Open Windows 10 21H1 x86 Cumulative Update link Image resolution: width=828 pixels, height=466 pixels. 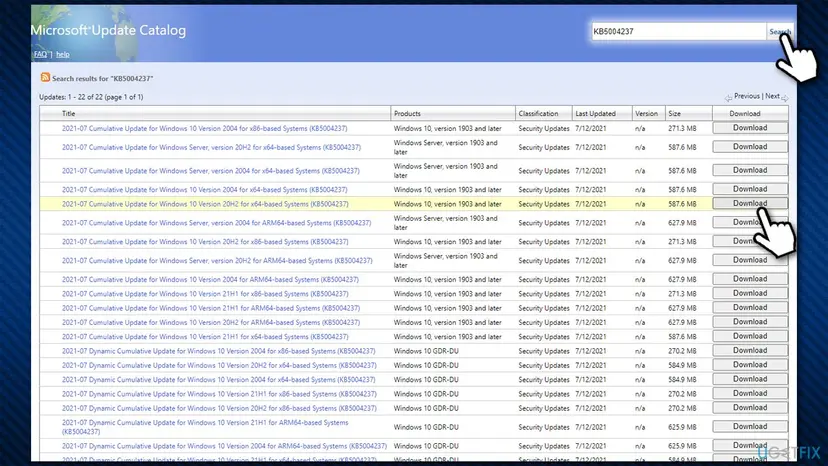point(205,293)
